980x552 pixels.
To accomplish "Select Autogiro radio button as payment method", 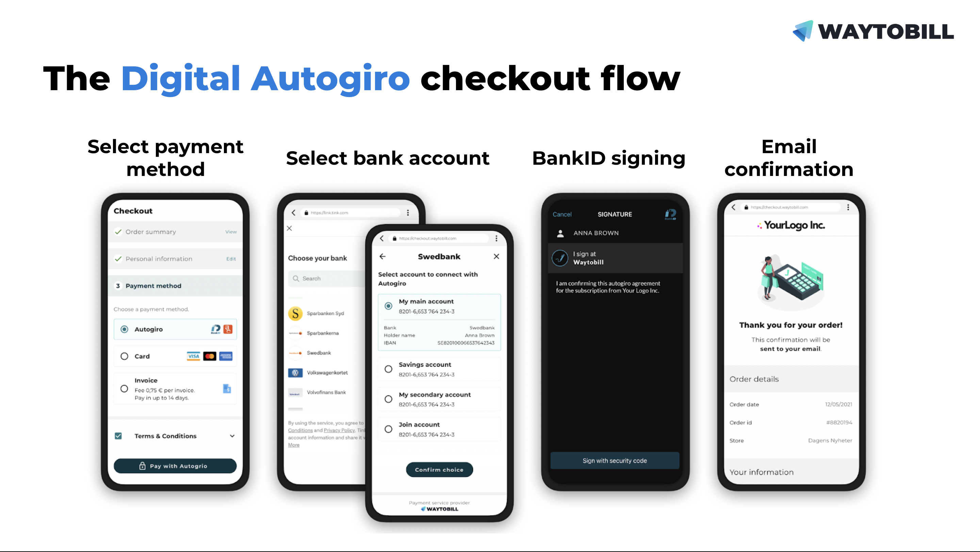I will (x=124, y=329).
